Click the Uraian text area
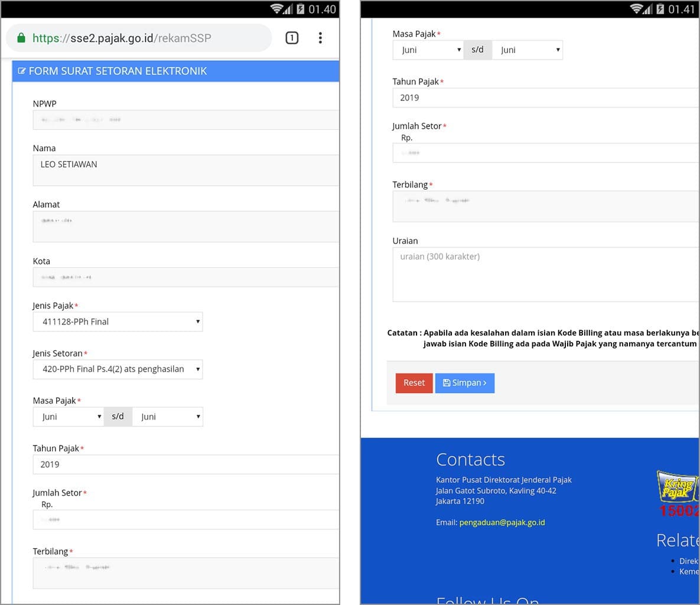The width and height of the screenshot is (700, 605). 546,274
